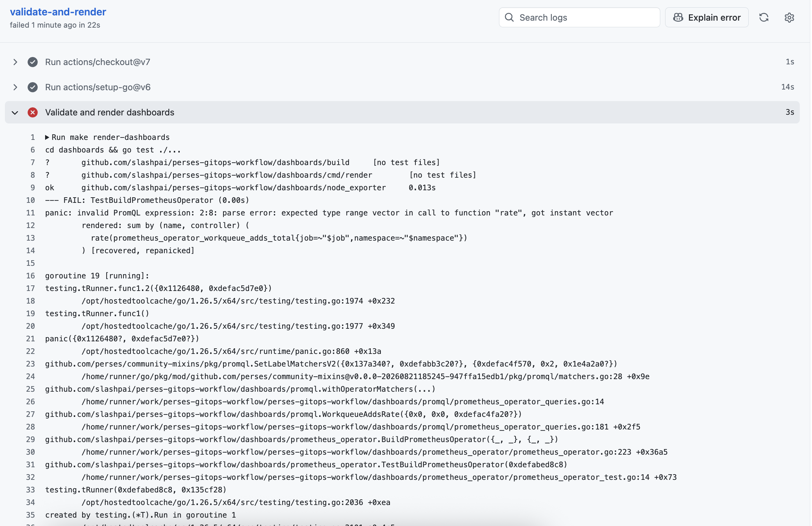Viewport: 812px width, 526px height.
Task: Click the rendered: sum by (name, controller) line
Action: point(165,226)
